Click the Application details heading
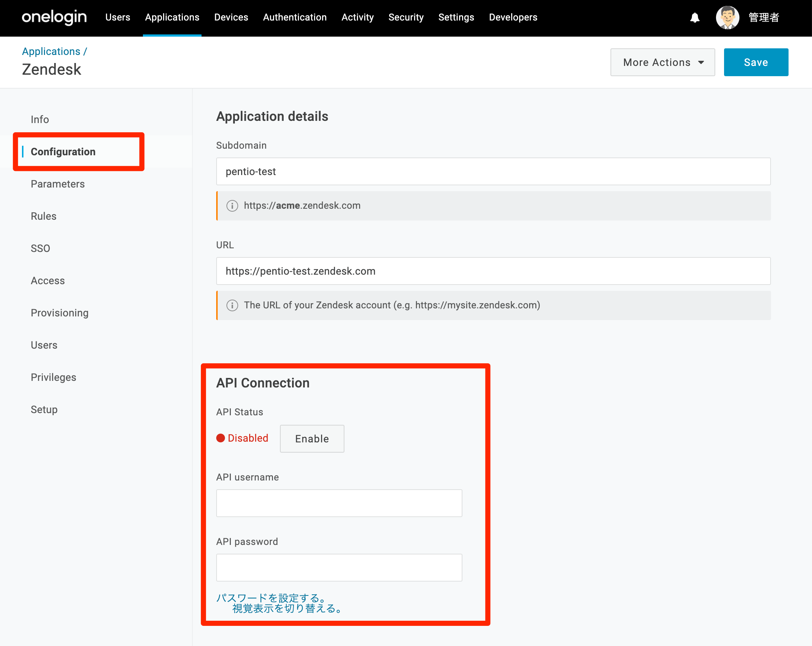Screen dimensions: 812x646 [272, 117]
